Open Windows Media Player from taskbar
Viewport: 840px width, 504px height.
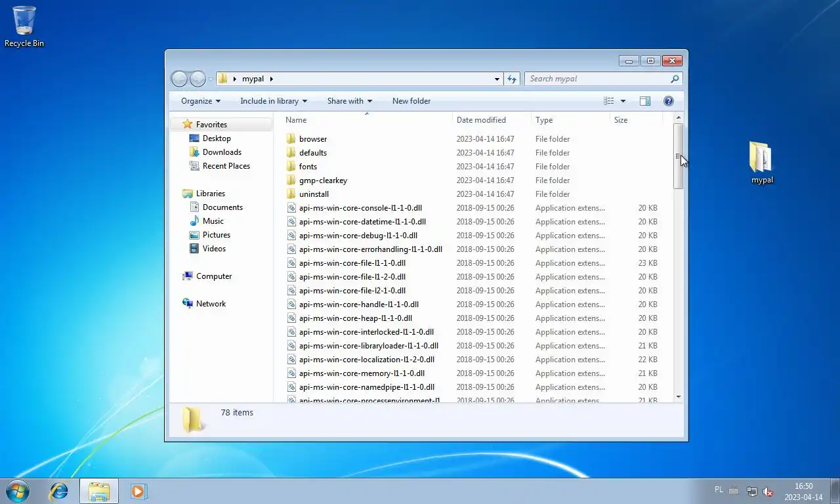(x=138, y=491)
